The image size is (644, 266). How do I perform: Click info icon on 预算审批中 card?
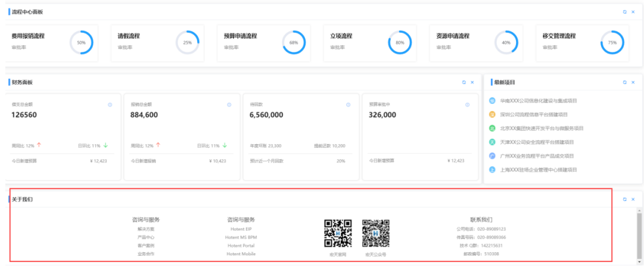pos(468,105)
